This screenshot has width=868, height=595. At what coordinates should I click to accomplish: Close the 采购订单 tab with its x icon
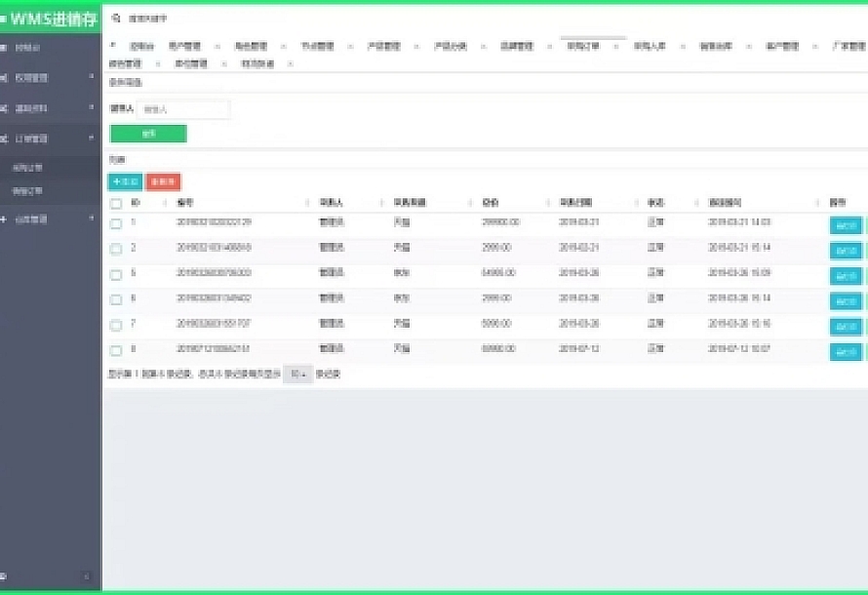[x=615, y=46]
